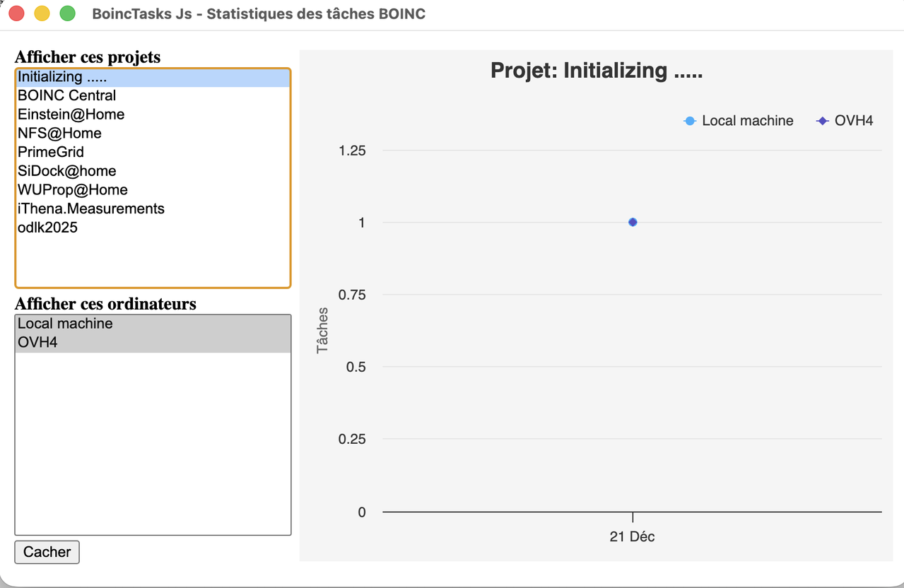The height and width of the screenshot is (588, 904).
Task: Pick NFS@Home from the project list
Action: point(153,133)
